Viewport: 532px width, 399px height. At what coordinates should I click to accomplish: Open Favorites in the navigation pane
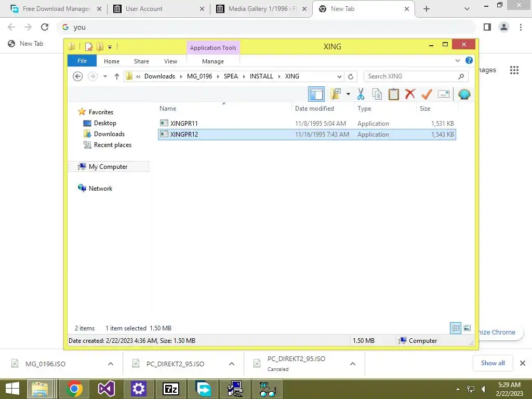[x=101, y=112]
